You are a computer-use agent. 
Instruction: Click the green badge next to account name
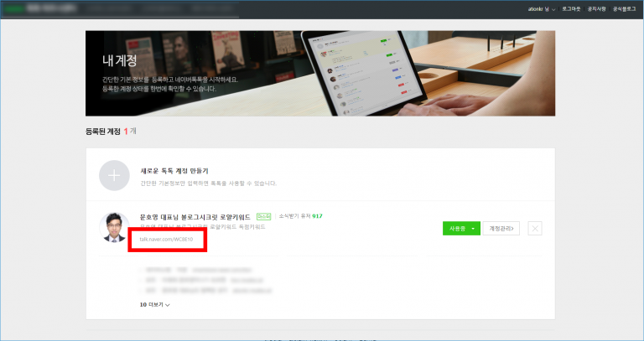point(263,216)
